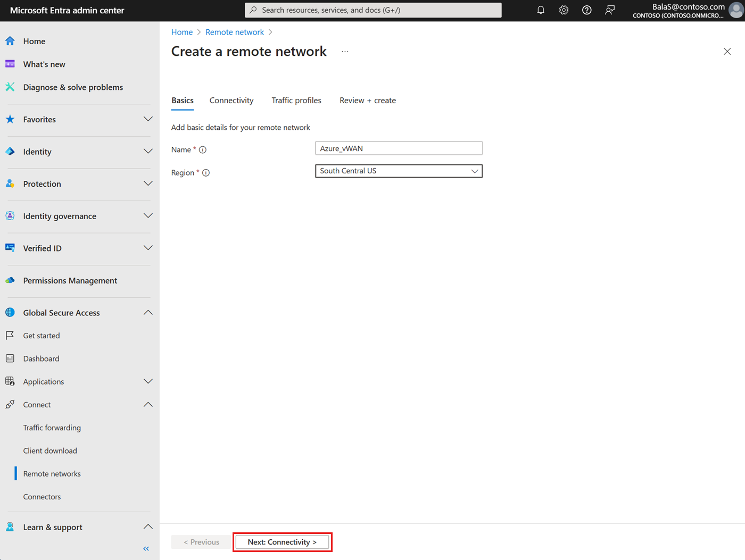Click the info icon next to Region
Image resolution: width=745 pixels, height=560 pixels.
pyautogui.click(x=206, y=172)
